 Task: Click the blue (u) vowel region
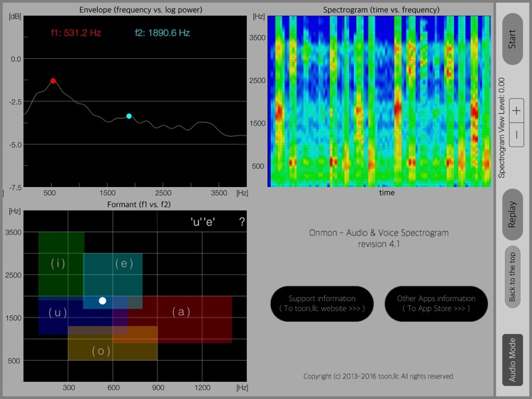pos(58,313)
